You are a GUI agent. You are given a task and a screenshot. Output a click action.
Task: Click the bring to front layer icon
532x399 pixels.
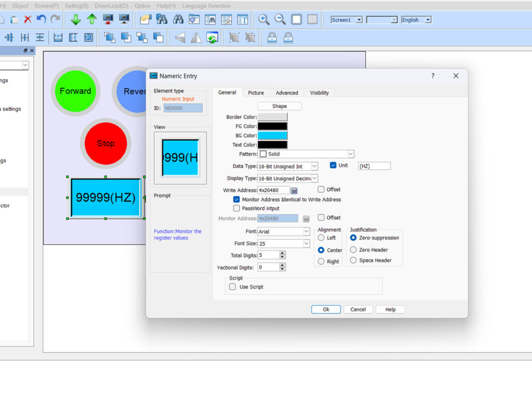coord(110,37)
